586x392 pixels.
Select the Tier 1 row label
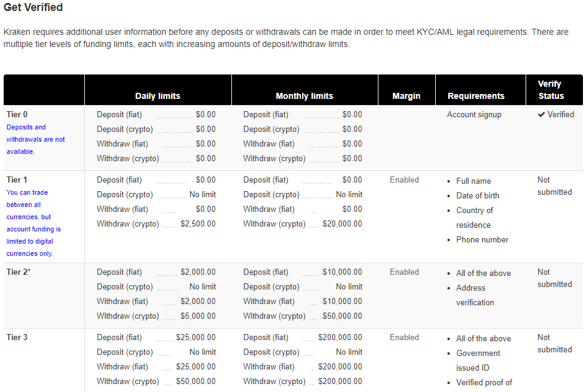point(17,180)
